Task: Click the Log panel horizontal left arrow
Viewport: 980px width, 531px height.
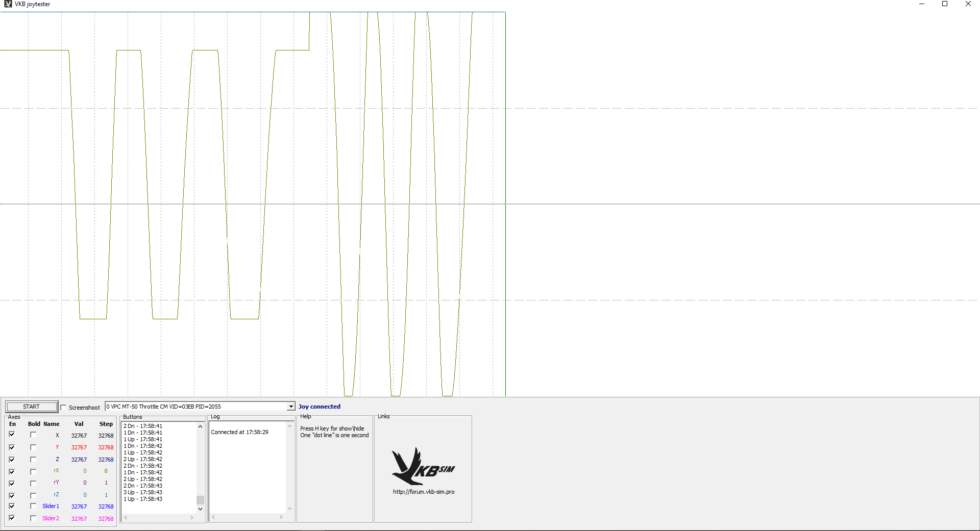Action: tap(214, 517)
